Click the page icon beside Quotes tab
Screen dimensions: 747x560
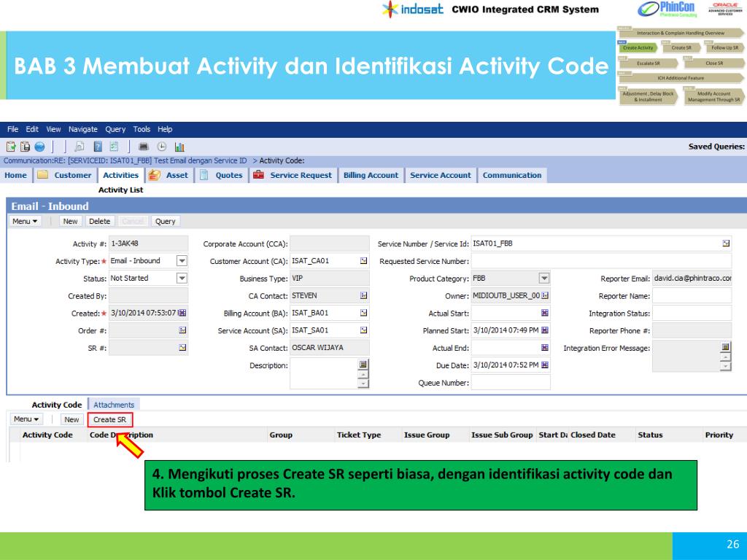point(204,175)
